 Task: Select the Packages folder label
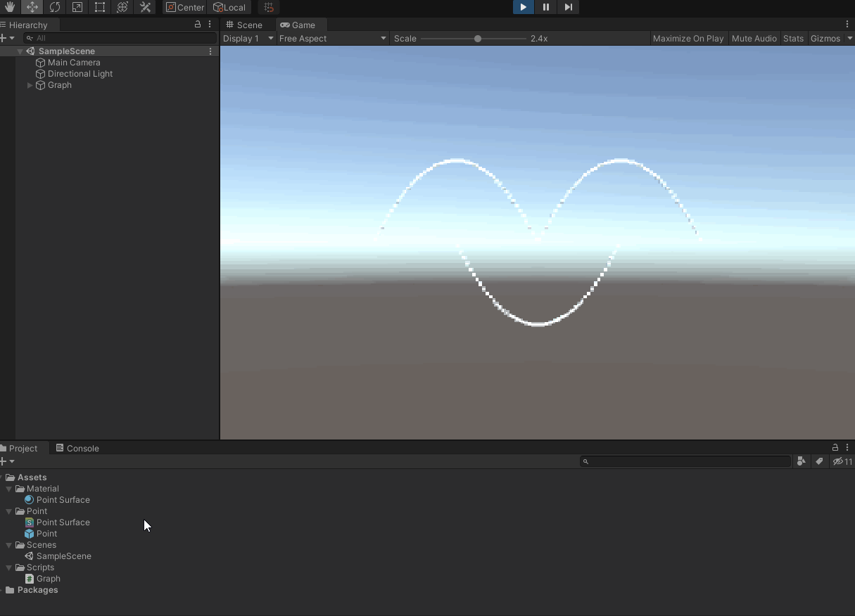[x=37, y=590]
